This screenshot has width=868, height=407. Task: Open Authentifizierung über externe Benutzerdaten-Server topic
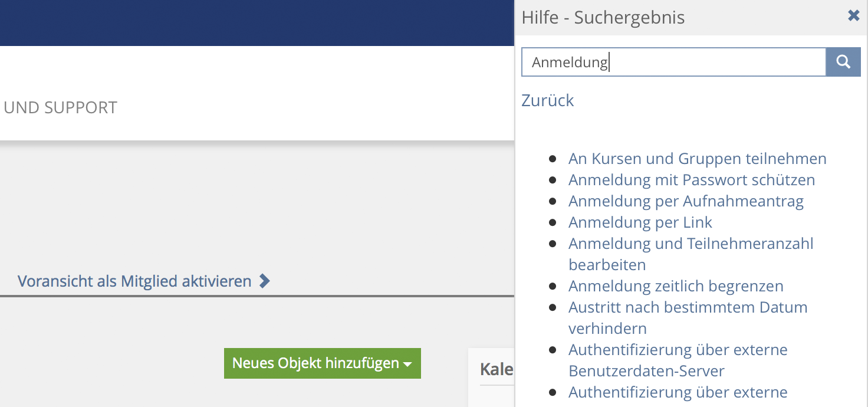678,350
